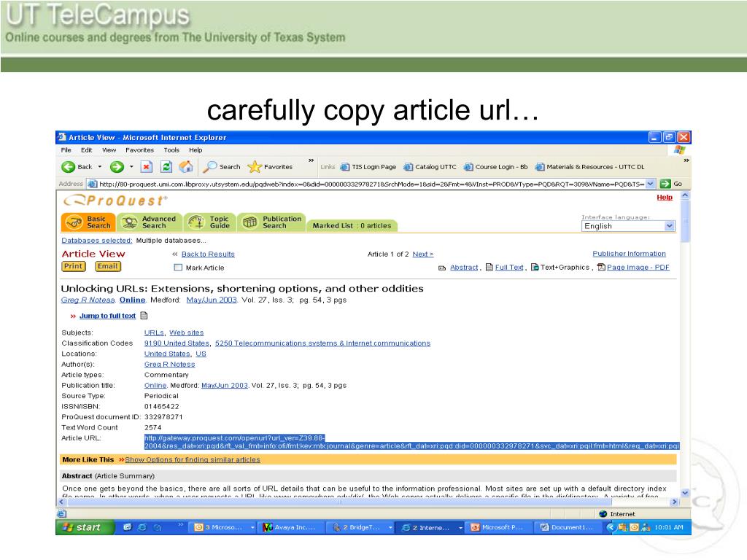Click the Abstract envelope icon
This screenshot has width=747, height=560.
click(442, 268)
